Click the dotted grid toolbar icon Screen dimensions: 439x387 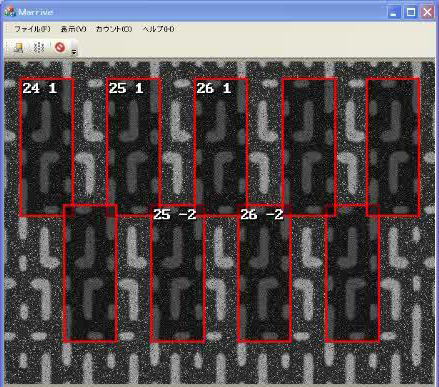[x=39, y=48]
